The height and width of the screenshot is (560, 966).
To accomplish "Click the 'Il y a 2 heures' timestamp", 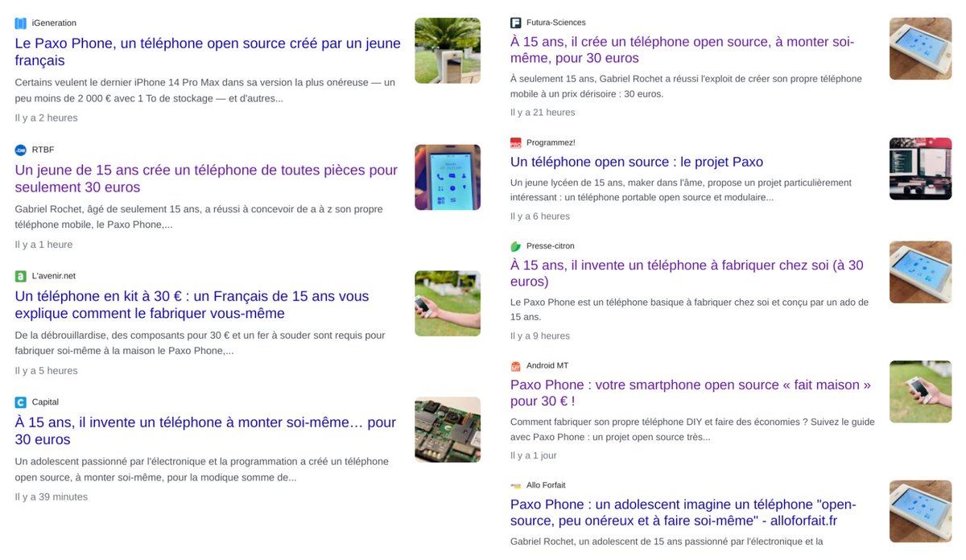I will coord(46,118).
